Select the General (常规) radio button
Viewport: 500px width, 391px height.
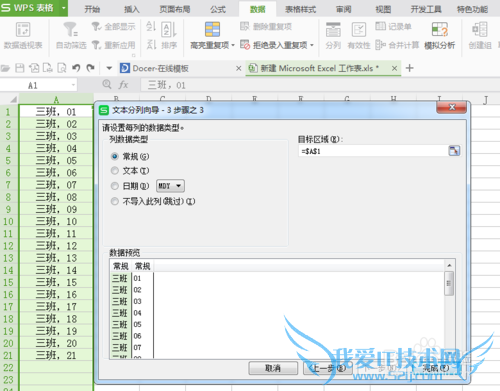115,156
